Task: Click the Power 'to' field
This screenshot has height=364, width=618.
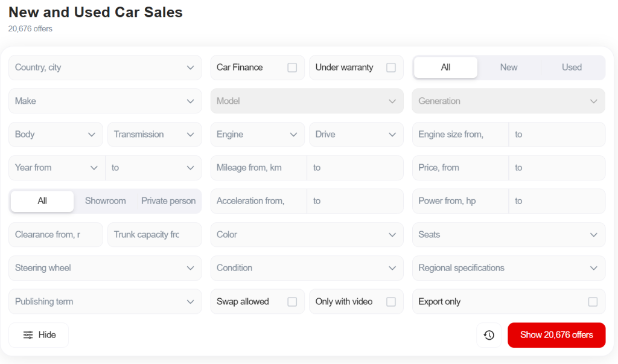Action: click(x=557, y=201)
